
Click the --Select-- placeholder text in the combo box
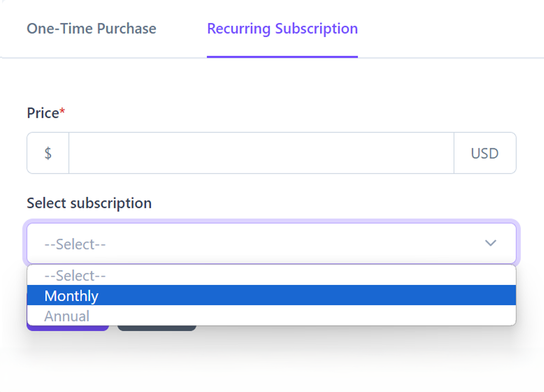coord(75,244)
